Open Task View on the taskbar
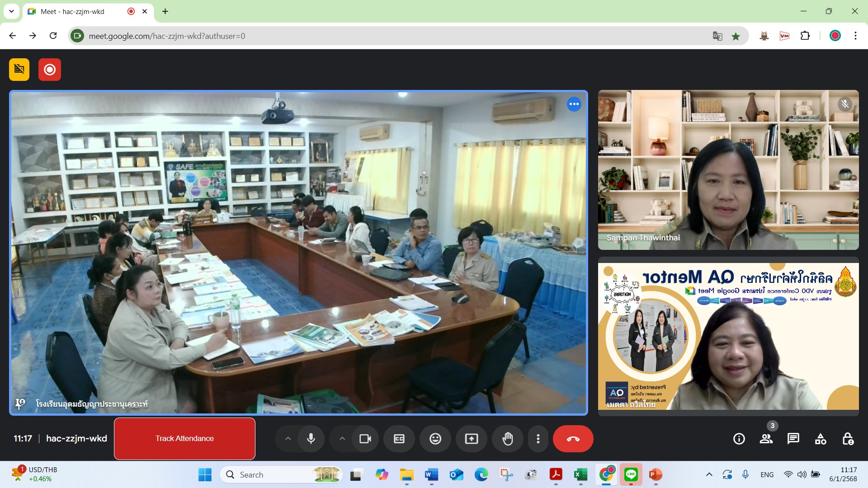The height and width of the screenshot is (488, 868). pos(357,474)
